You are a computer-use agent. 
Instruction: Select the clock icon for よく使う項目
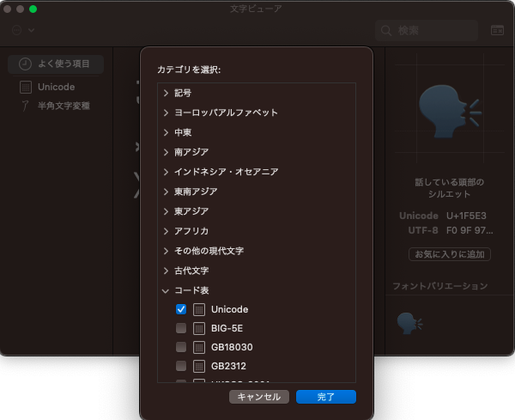coord(25,64)
